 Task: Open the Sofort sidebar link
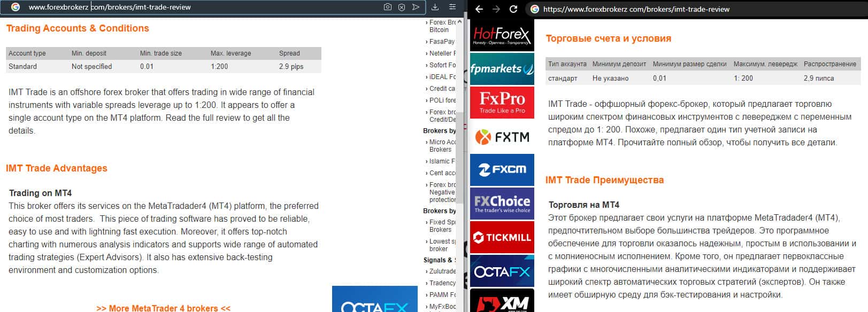pos(442,65)
